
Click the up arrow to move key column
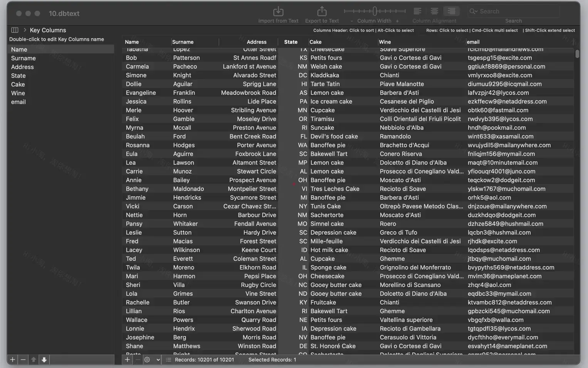(34, 360)
